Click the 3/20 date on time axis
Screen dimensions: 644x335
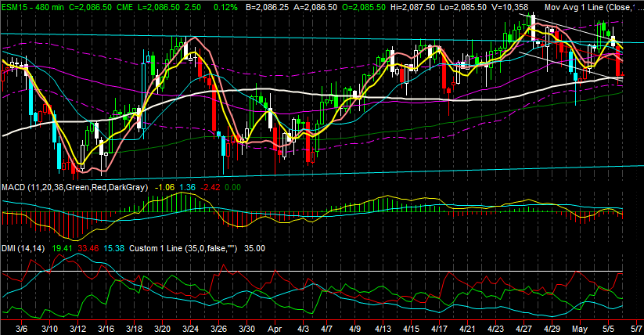pos(162,329)
